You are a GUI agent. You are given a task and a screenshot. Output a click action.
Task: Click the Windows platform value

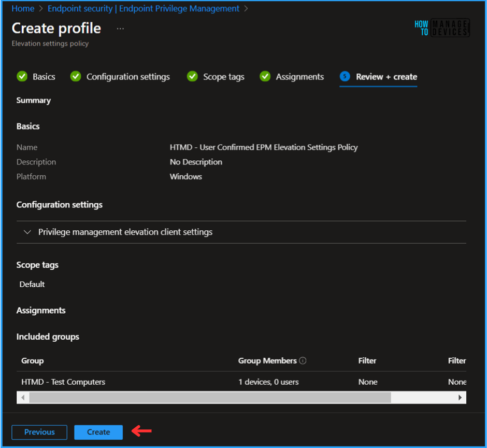tap(185, 177)
